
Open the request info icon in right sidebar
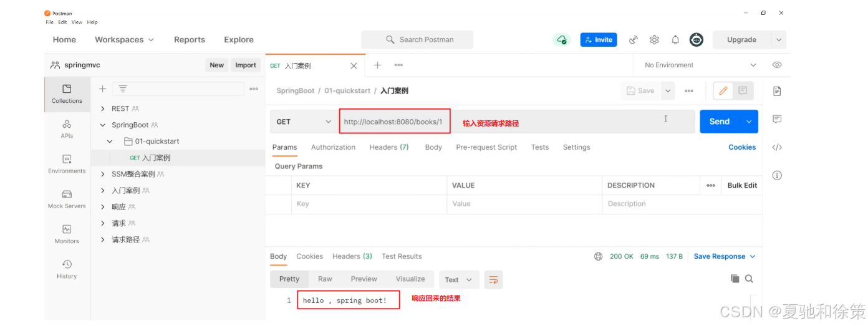(x=777, y=175)
